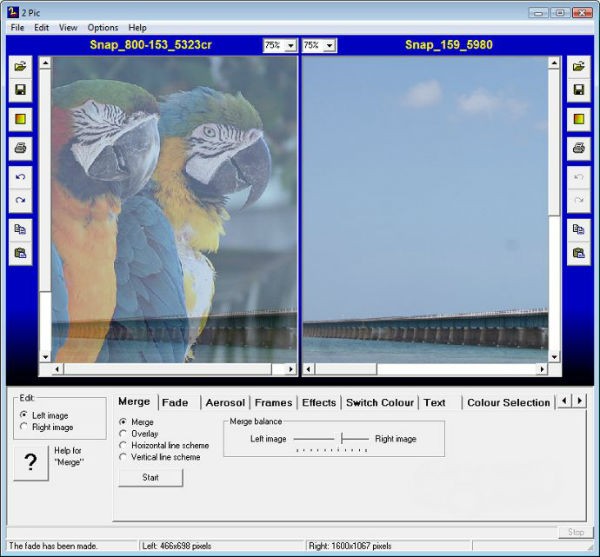Switch to the Aerosol tab
Viewport: 600px width, 557px height.
(x=224, y=403)
